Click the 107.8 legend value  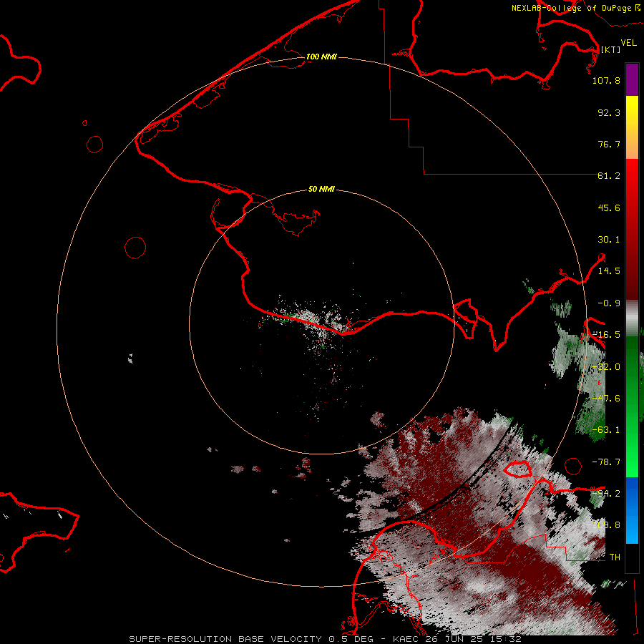pyautogui.click(x=606, y=80)
